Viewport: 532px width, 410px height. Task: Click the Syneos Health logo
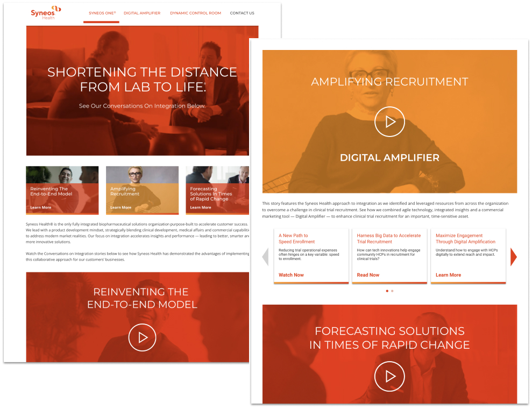46,13
